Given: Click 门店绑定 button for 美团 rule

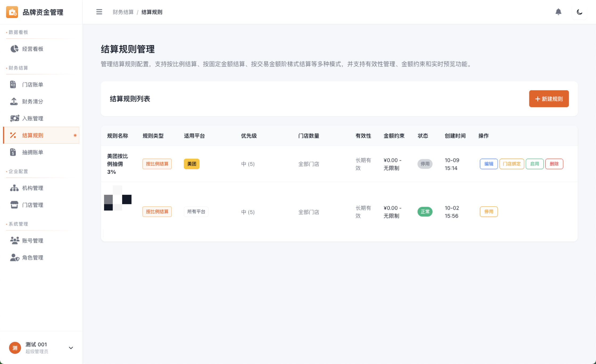Looking at the screenshot, I should pos(511,164).
